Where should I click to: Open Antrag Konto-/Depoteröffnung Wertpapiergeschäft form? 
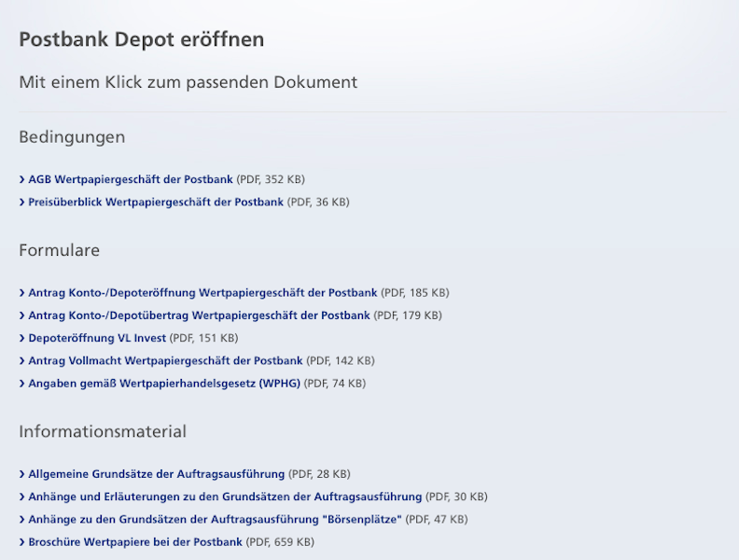point(202,293)
